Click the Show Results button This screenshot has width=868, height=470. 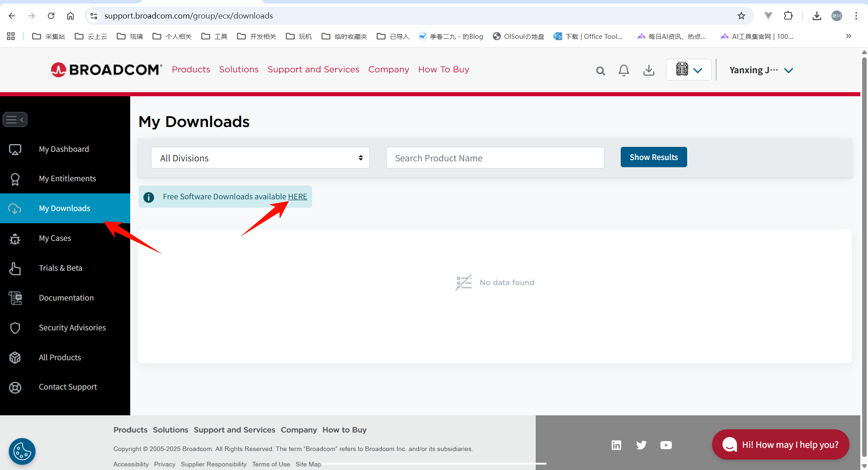(653, 157)
